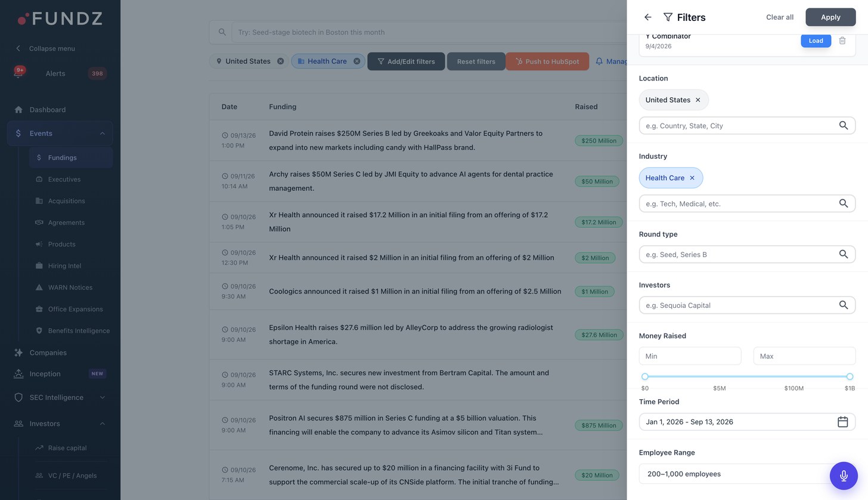Collapse the Investors section chevron
868x500 pixels.
(x=102, y=424)
